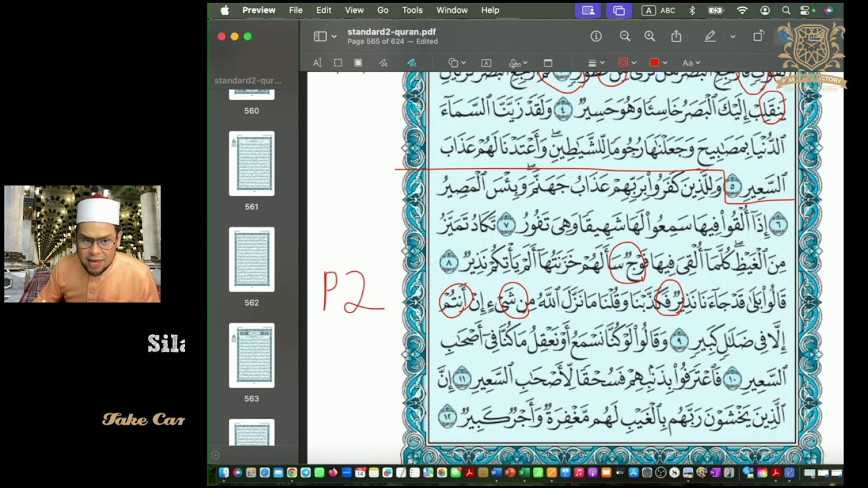The image size is (868, 488).
Task: Open Google Chrome from the Dock
Action: [292, 472]
